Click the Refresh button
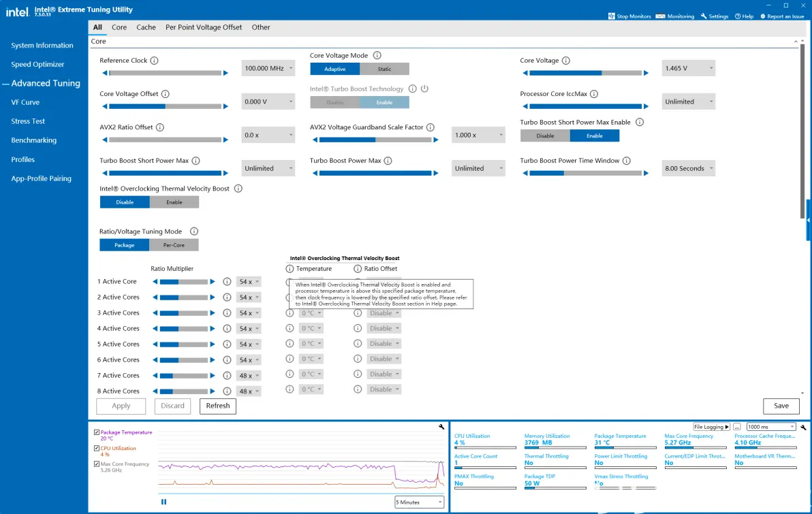The image size is (812, 514). pyautogui.click(x=218, y=406)
